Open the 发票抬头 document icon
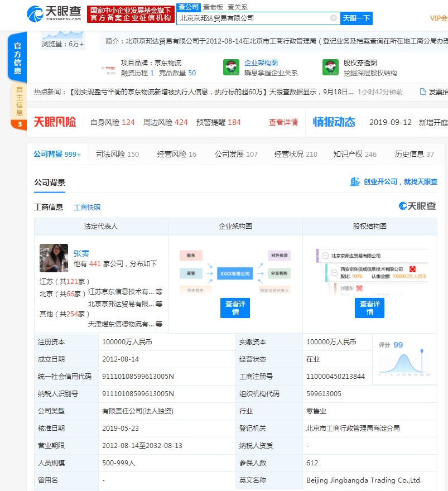This screenshot has width=448, height=491. 423,92
